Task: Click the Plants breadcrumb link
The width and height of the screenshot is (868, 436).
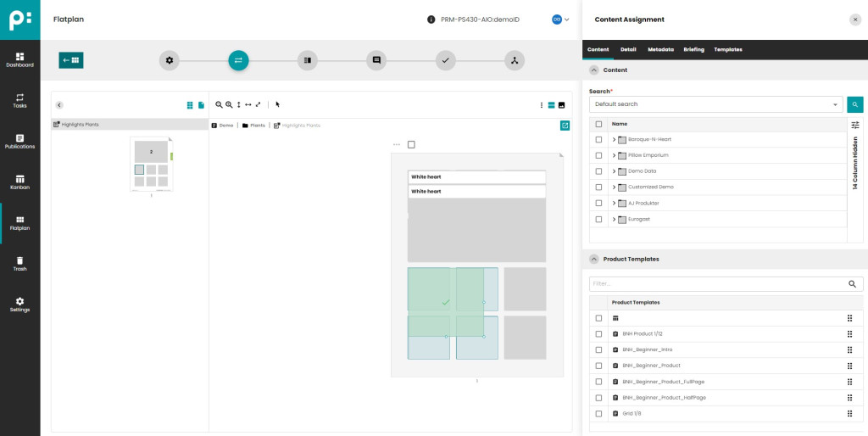Action: pyautogui.click(x=254, y=126)
